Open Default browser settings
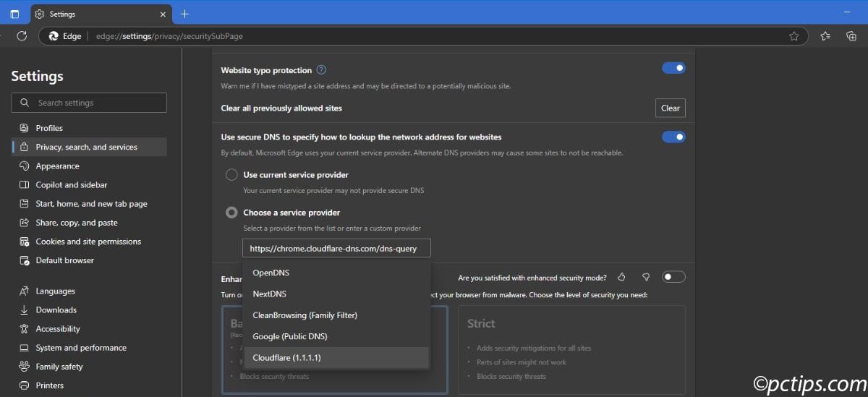This screenshot has width=868, height=397. pos(89,260)
